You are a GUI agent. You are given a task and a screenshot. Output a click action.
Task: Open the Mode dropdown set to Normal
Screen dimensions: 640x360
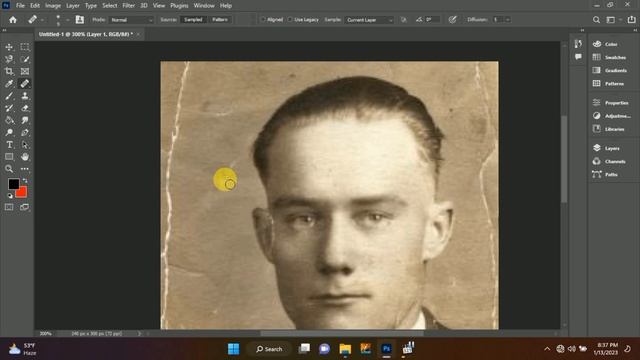pos(131,20)
